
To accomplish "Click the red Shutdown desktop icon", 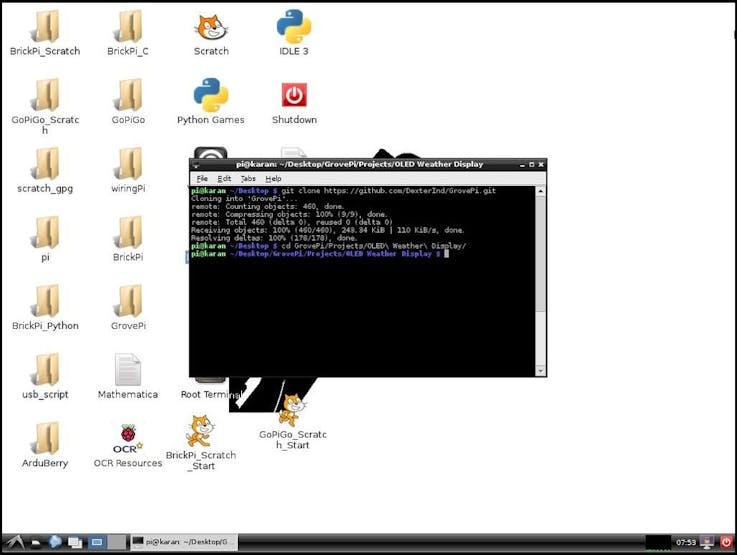I will [x=294, y=95].
